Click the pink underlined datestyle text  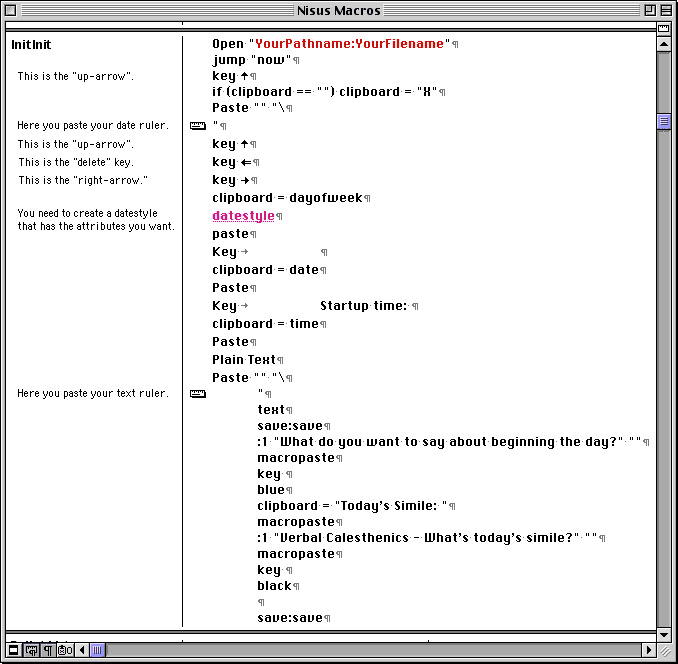[x=243, y=216]
